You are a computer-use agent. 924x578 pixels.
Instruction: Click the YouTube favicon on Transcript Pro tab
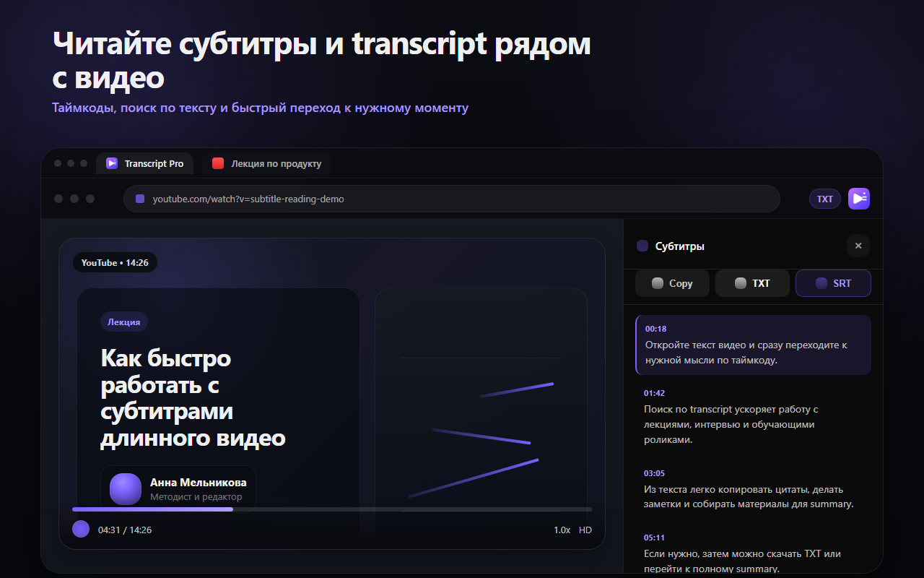click(111, 163)
